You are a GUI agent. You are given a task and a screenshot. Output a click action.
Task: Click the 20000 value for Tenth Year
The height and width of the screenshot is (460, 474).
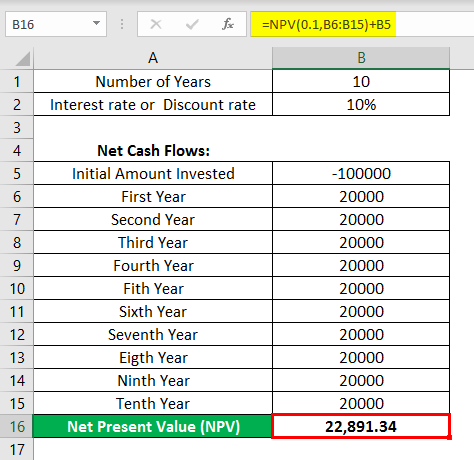pos(361,403)
